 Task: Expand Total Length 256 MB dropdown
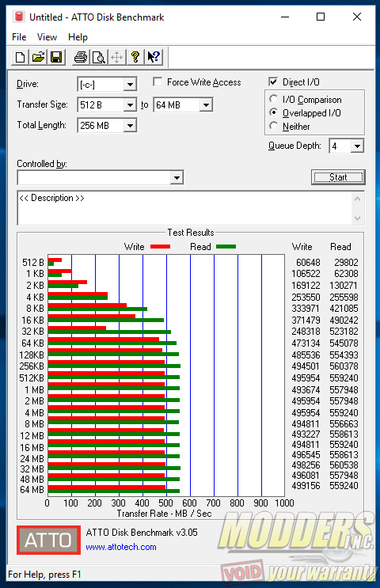click(130, 125)
